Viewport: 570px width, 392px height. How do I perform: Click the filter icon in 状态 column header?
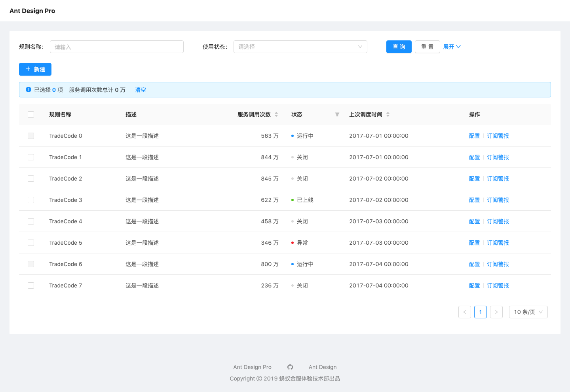point(337,114)
